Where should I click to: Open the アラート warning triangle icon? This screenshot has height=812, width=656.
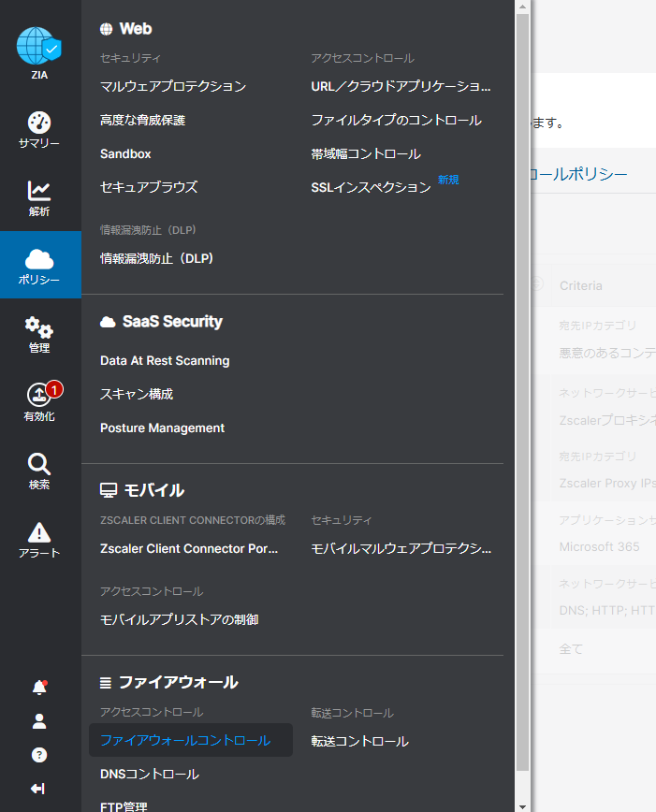coord(39,532)
